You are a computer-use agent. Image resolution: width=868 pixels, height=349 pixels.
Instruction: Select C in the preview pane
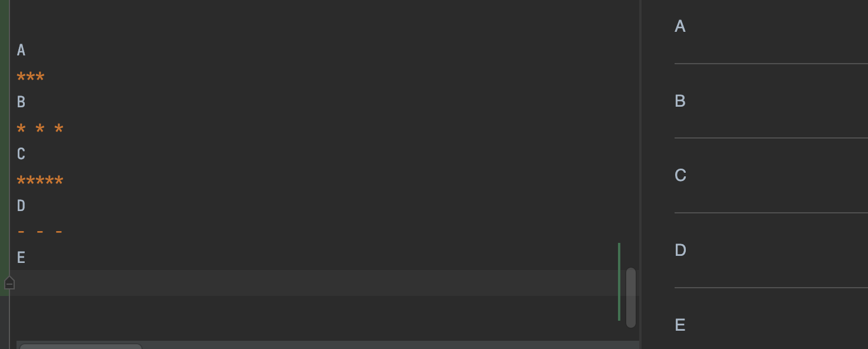pos(680,176)
